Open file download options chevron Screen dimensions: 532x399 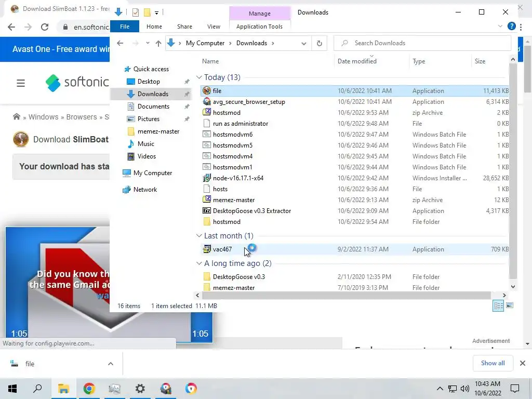111,364
